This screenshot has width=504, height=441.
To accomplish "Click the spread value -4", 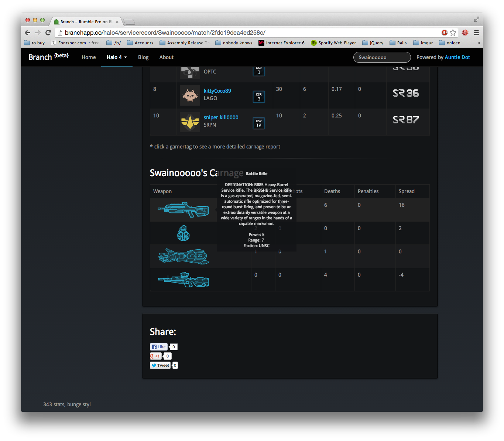I will point(401,275).
